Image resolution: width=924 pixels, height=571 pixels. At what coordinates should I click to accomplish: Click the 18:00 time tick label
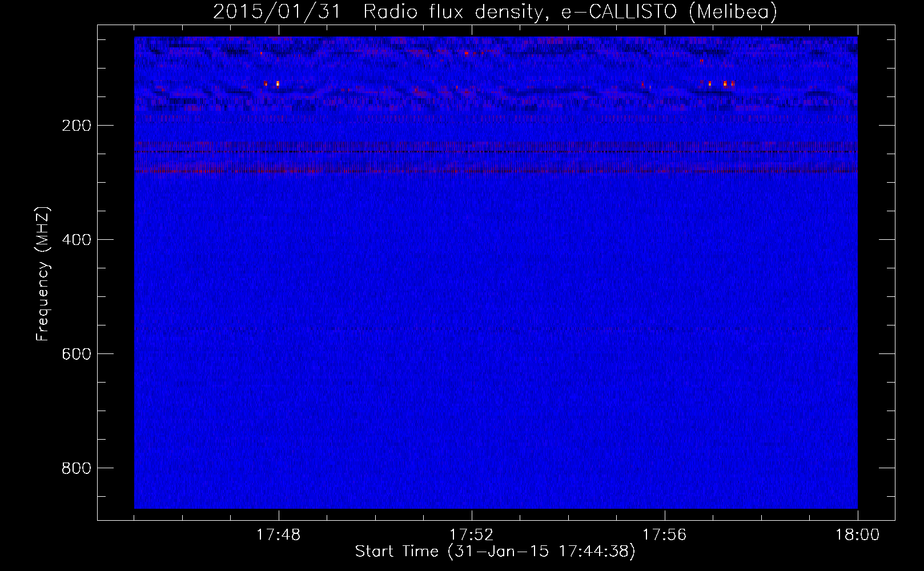point(858,535)
